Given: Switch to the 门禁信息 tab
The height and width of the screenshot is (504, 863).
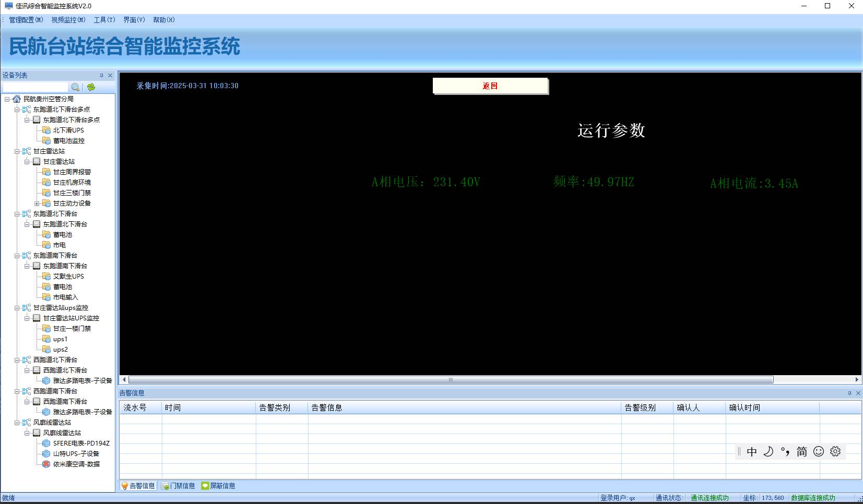Looking at the screenshot, I should click(x=178, y=486).
